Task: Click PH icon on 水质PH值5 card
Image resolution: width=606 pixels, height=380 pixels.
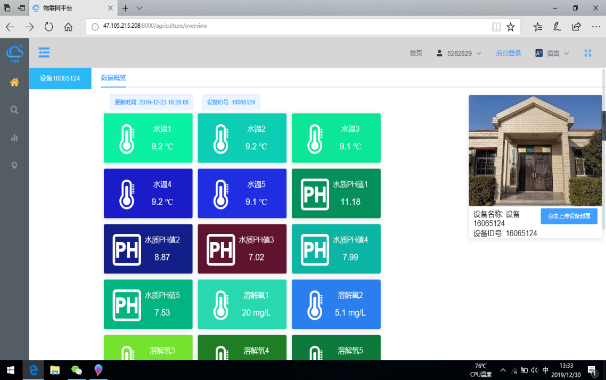Action: 127,305
